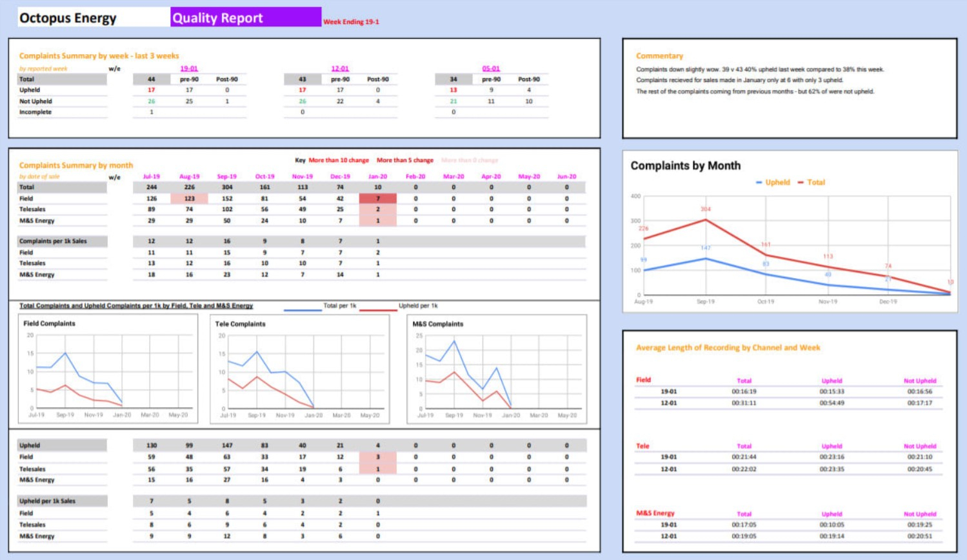967x560 pixels.
Task: Select the blue Total per 1k legend line
Action: pyautogui.click(x=303, y=310)
